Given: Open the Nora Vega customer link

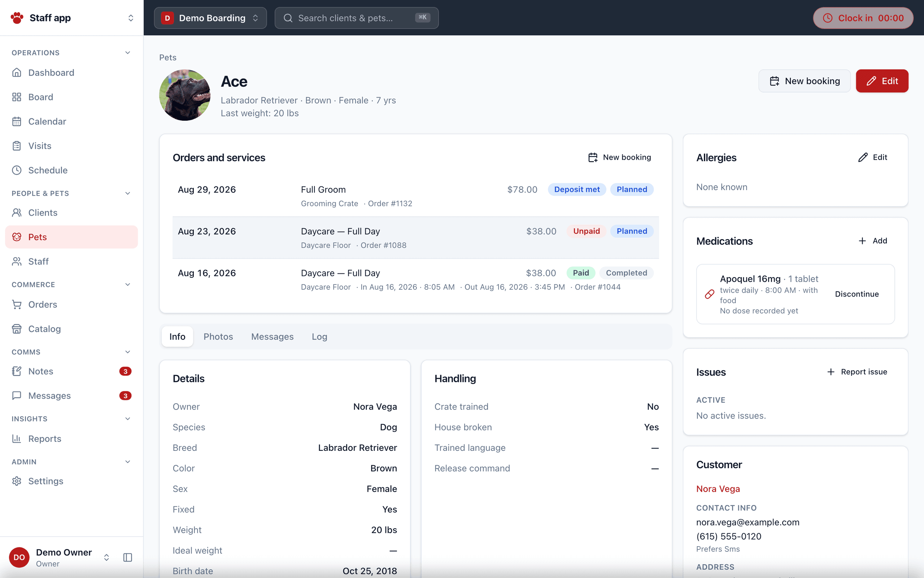Looking at the screenshot, I should [718, 489].
